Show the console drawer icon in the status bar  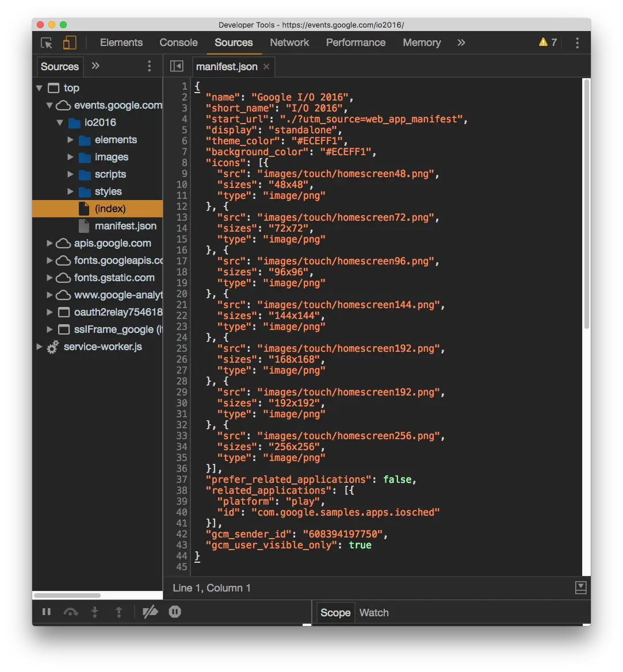click(x=580, y=587)
